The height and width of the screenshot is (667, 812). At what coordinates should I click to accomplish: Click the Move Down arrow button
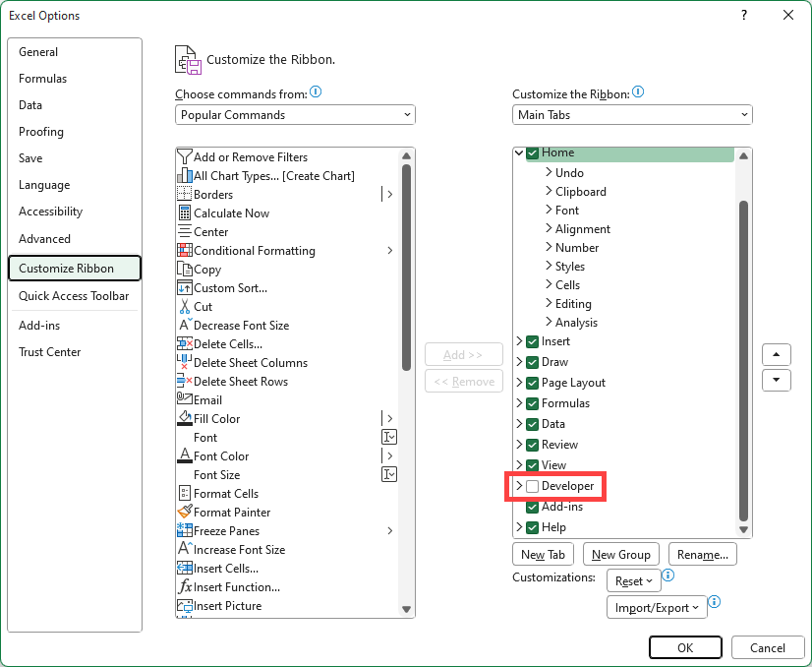click(776, 380)
